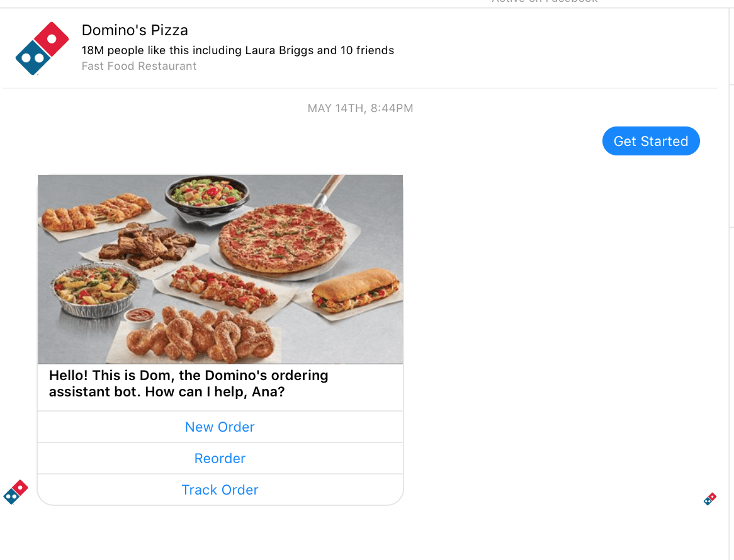
Task: Click the partially visible Active on Facebook text
Action: click(x=545, y=2)
